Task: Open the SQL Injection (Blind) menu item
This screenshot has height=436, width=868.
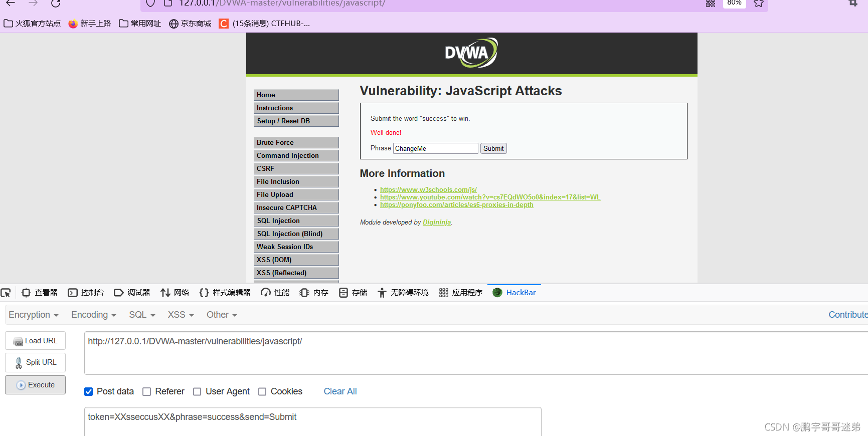Action: pos(296,234)
